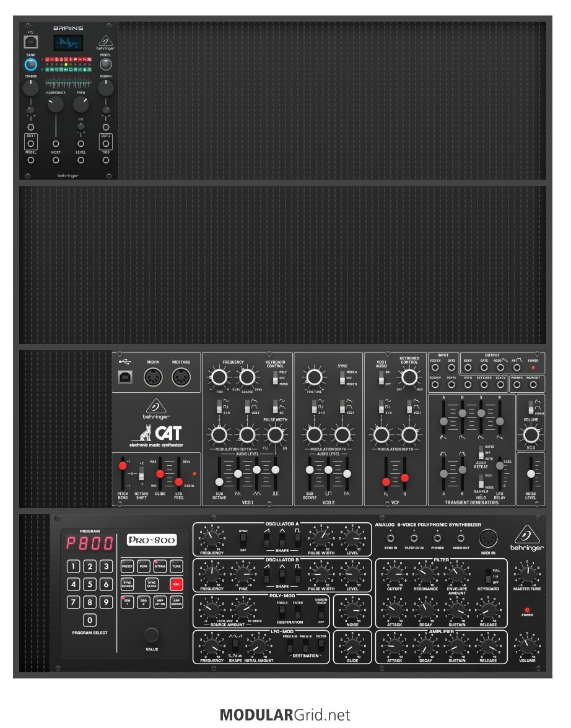This screenshot has height=728, width=571.
Task: Click keypad number 5 on Pro-800
Action: coord(90,584)
